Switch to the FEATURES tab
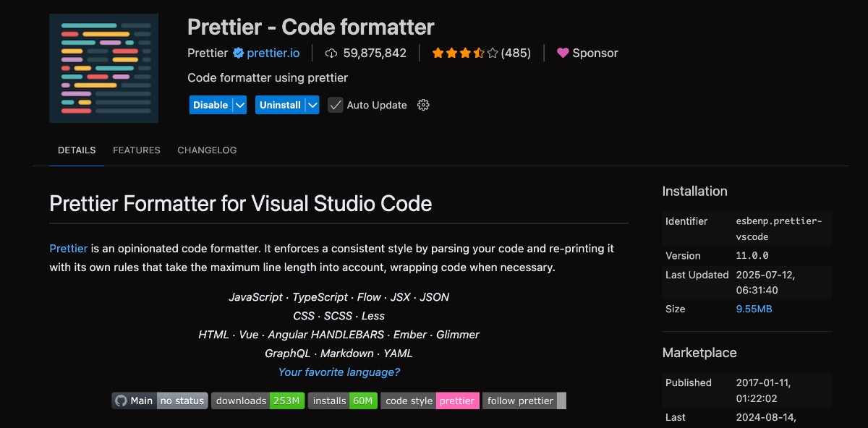Image resolution: width=868 pixels, height=428 pixels. click(x=136, y=150)
